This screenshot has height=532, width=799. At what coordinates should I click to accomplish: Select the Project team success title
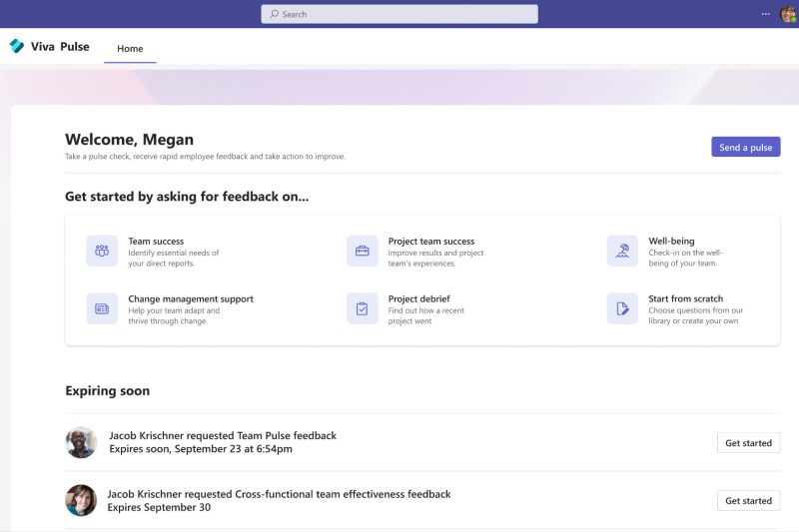(431, 242)
